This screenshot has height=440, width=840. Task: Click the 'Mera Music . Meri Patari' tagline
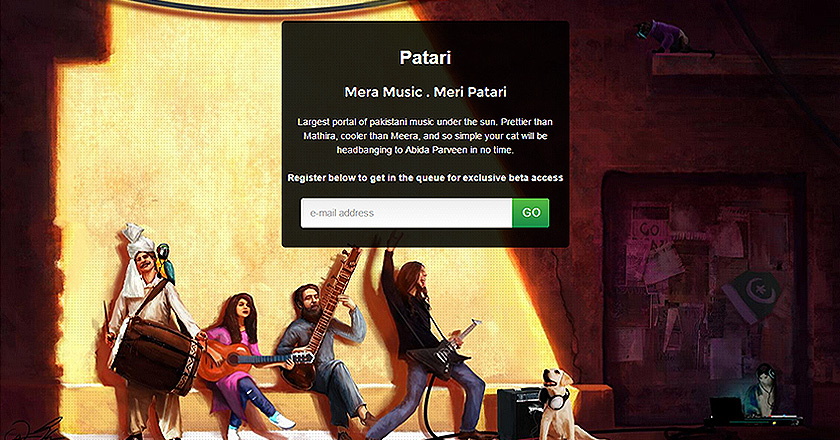(425, 92)
